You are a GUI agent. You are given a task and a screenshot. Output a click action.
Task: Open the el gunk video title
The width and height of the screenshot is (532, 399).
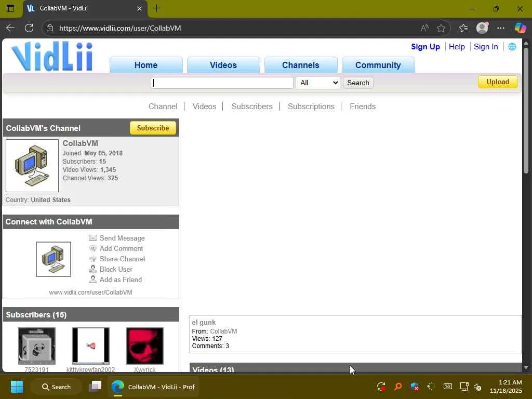pyautogui.click(x=204, y=322)
